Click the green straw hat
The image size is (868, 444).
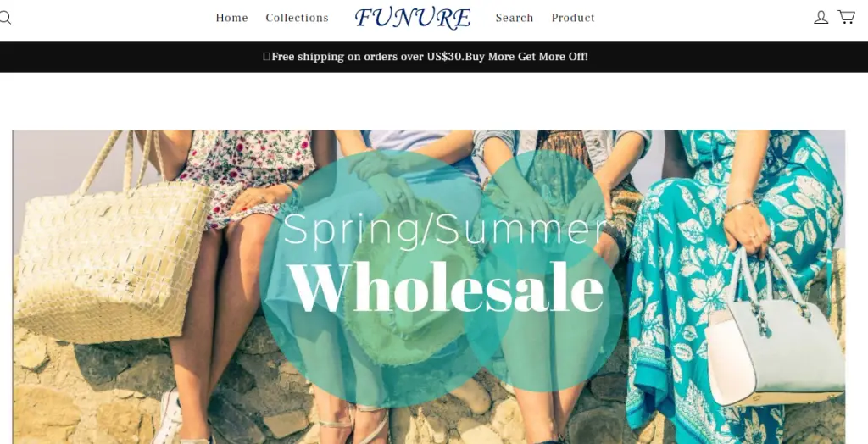click(413, 282)
